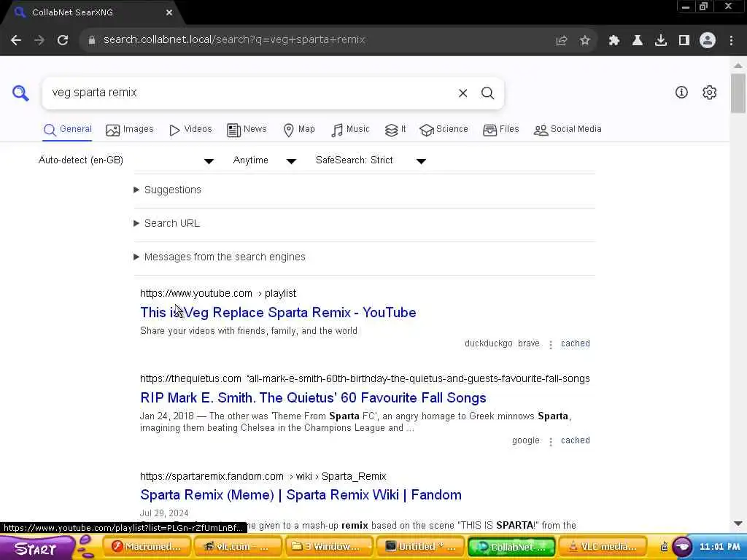Viewport: 747px width, 560px height.
Task: Open the browser downloads icon
Action: coord(661,41)
